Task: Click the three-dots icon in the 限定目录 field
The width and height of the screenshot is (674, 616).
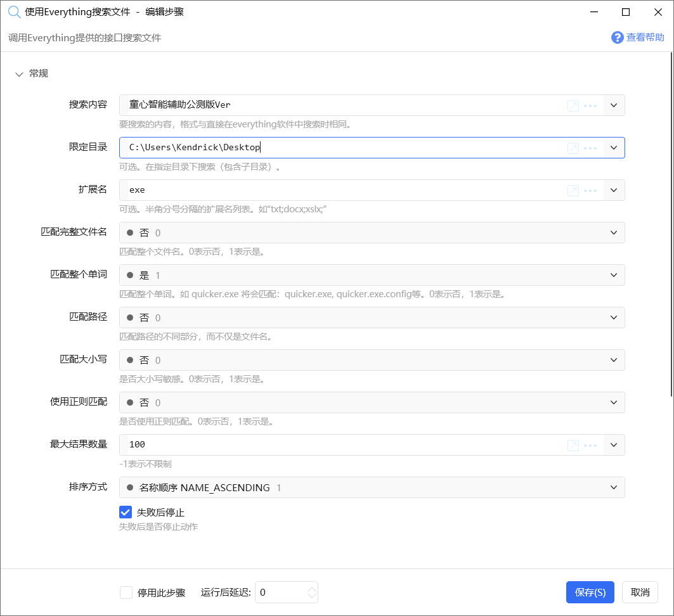Action: 590,148
